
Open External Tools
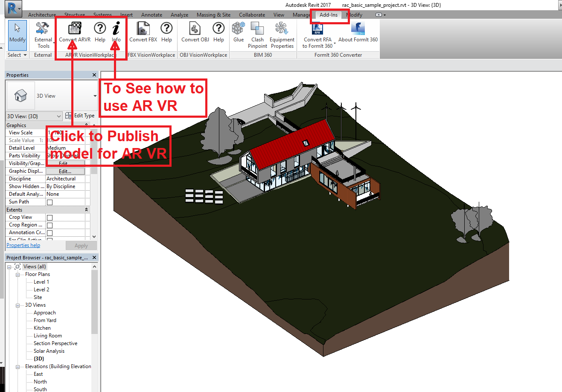click(44, 34)
